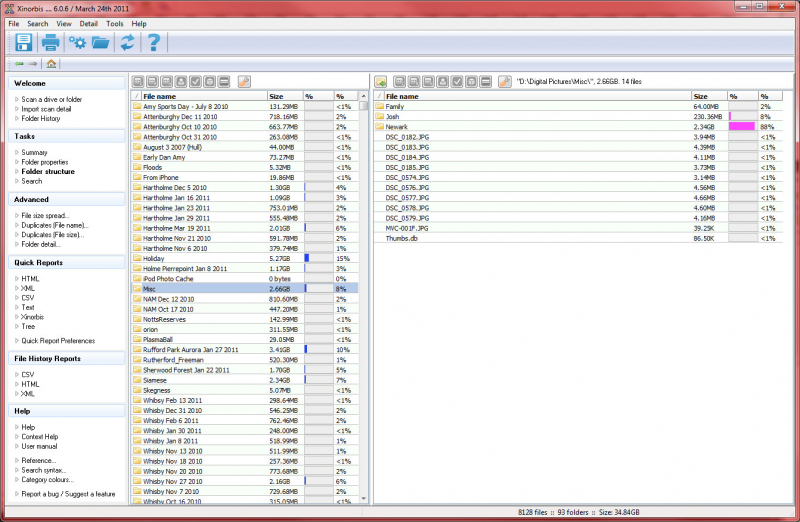Click status bar '8128 files :: 93 folders' text
The width and height of the screenshot is (800, 522).
[553, 512]
